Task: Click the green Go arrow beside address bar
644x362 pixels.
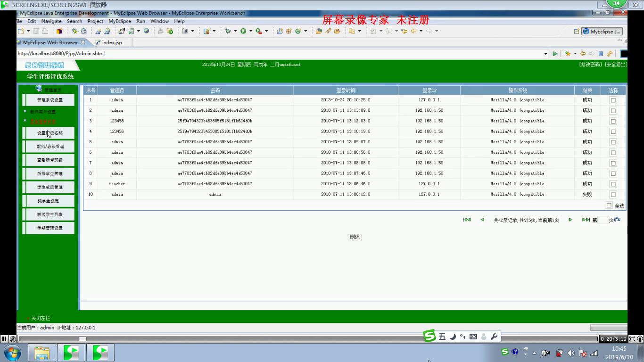Action: click(555, 54)
